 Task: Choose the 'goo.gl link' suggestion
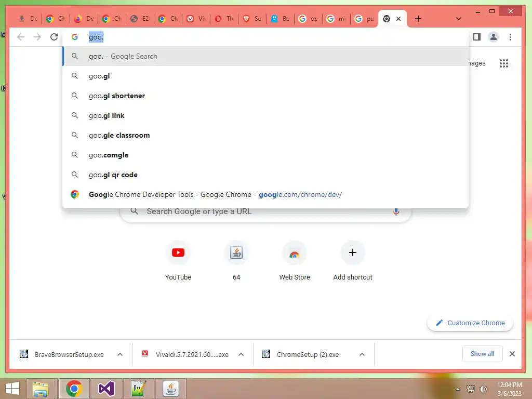[x=265, y=115]
